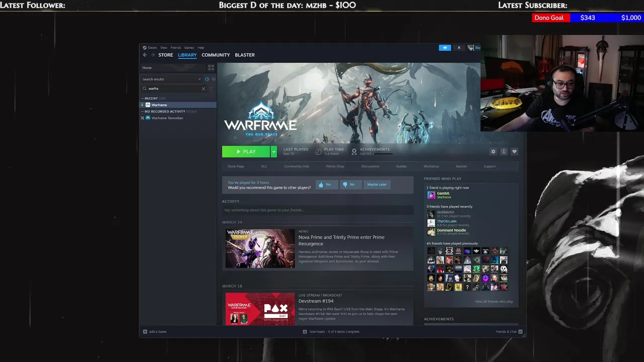Switch to the COMMUNITY tab
The image size is (644, 362).
(216, 55)
